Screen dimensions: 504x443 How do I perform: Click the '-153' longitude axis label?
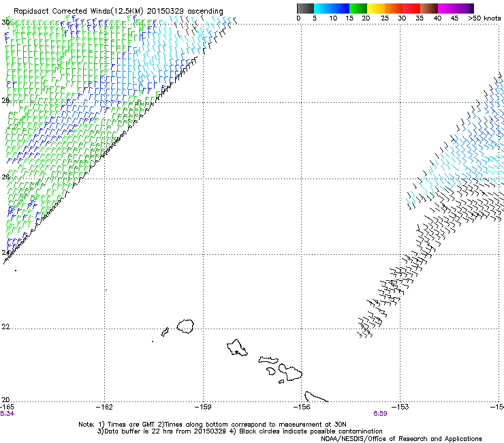[x=400, y=407]
